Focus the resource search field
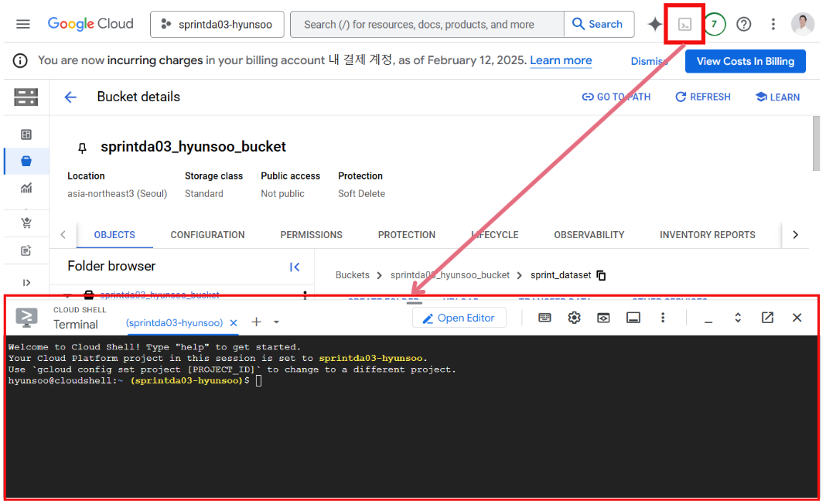 427,24
